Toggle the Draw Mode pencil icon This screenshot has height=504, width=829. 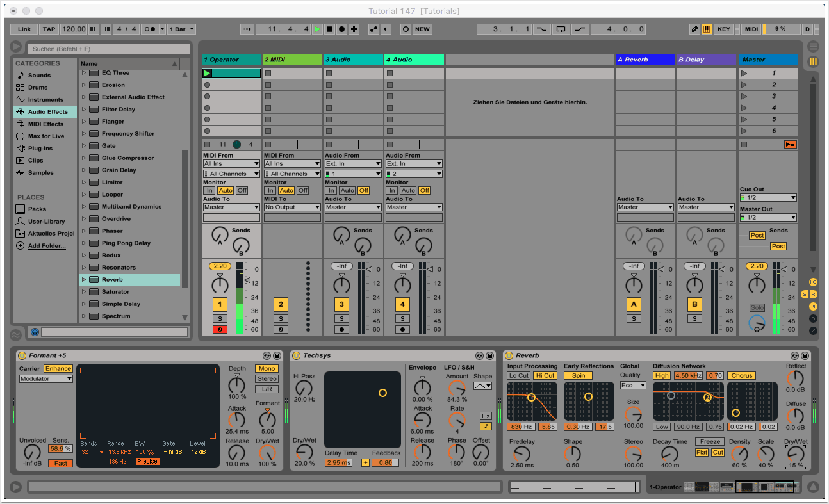[x=695, y=29]
